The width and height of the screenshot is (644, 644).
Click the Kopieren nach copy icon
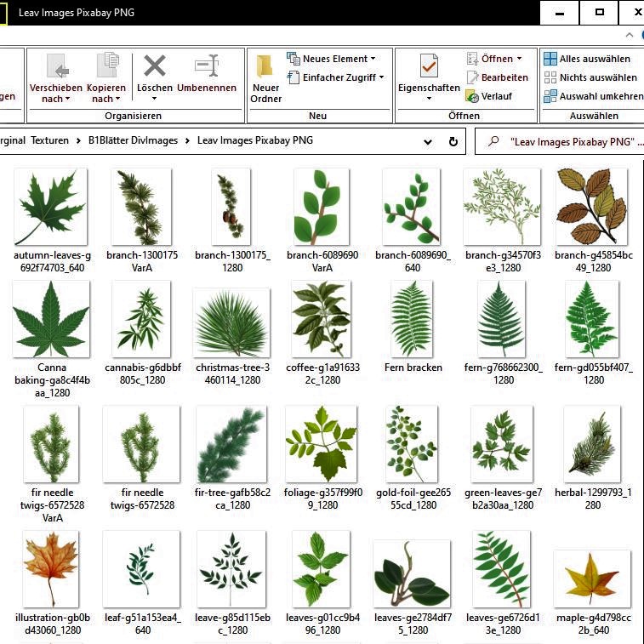[107, 65]
